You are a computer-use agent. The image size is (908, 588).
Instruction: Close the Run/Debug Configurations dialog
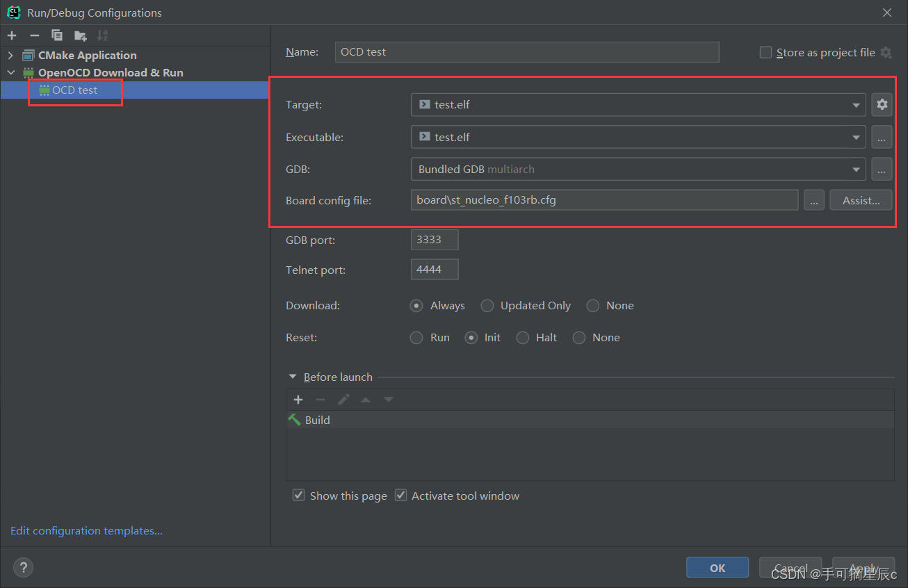(x=887, y=13)
